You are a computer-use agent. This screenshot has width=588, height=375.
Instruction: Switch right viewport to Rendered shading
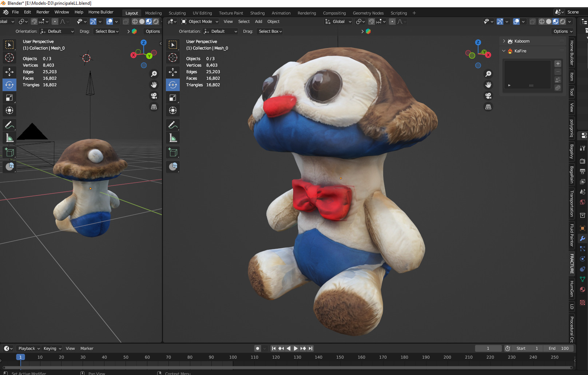pos(563,21)
